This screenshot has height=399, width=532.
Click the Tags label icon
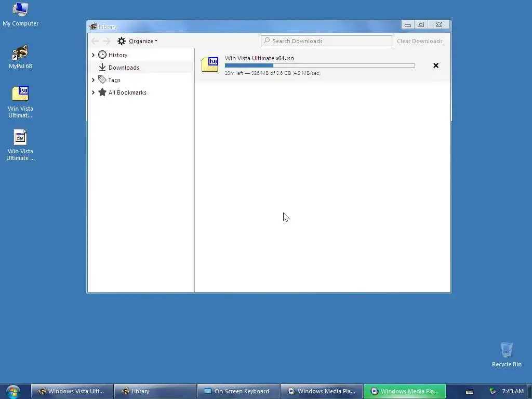tap(102, 79)
